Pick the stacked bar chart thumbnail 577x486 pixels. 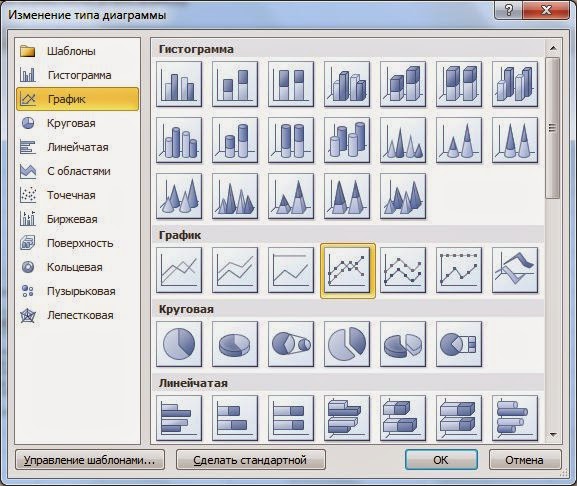tap(235, 418)
